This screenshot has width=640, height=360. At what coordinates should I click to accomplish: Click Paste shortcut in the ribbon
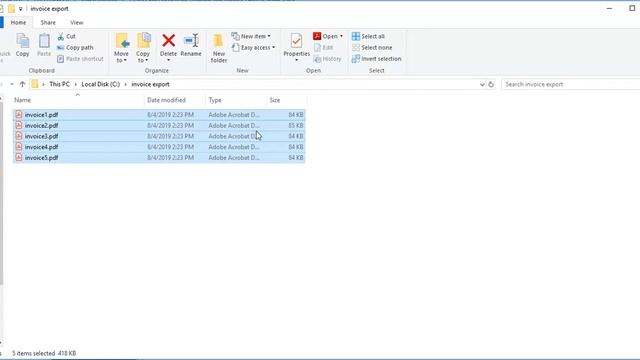click(x=80, y=59)
